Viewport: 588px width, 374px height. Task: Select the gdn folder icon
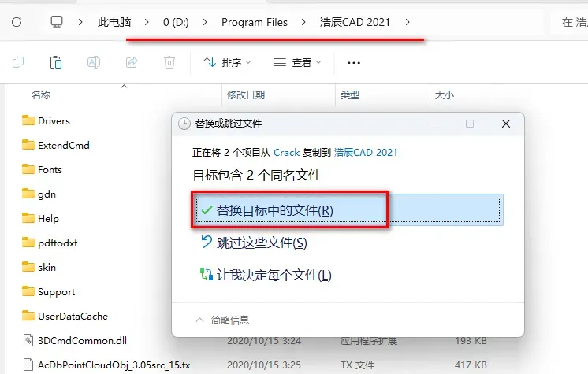[x=28, y=194]
